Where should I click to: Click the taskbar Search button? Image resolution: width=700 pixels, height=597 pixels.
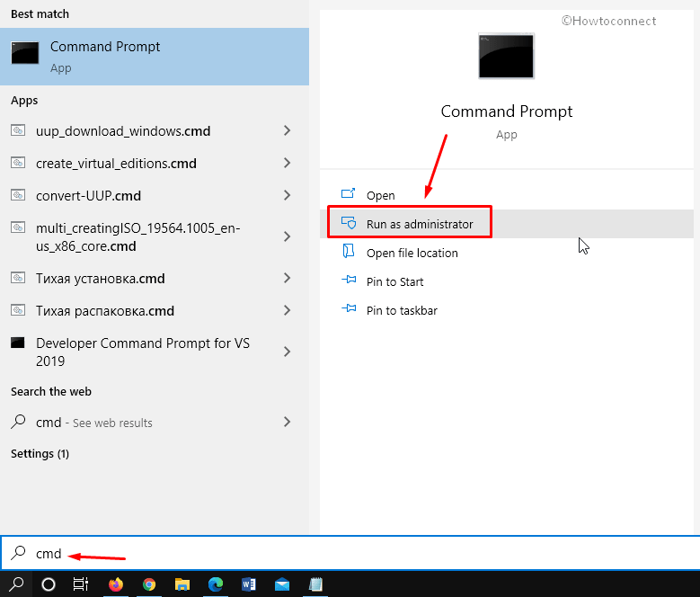16,584
